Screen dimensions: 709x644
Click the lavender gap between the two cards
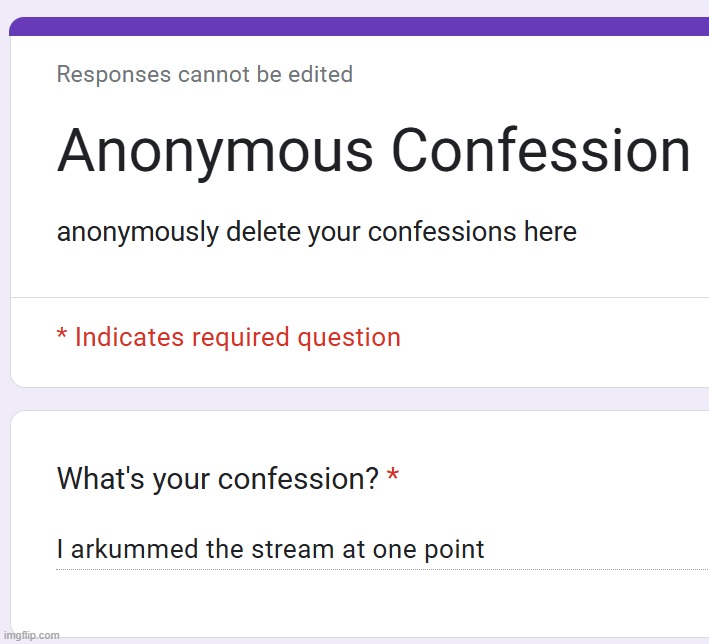click(360, 399)
